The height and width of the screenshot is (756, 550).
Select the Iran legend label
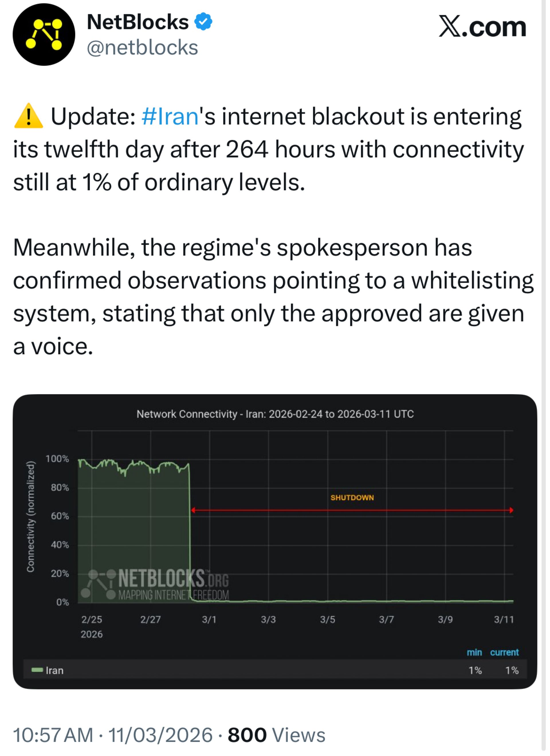(55, 670)
